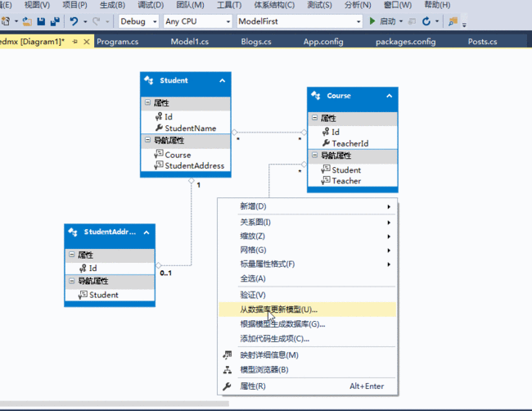Viewport: 532px width, 411px height.
Task: Collapse the 导航属性 section in Course entity
Action: click(x=314, y=155)
